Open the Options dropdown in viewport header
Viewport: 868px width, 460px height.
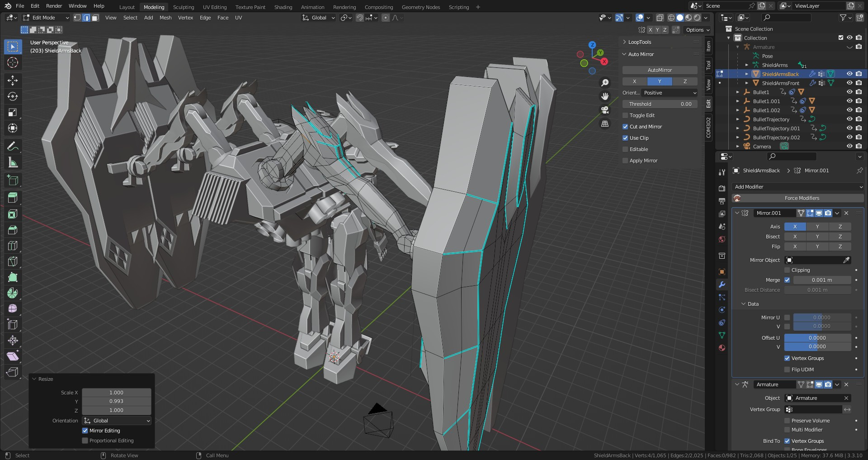697,30
